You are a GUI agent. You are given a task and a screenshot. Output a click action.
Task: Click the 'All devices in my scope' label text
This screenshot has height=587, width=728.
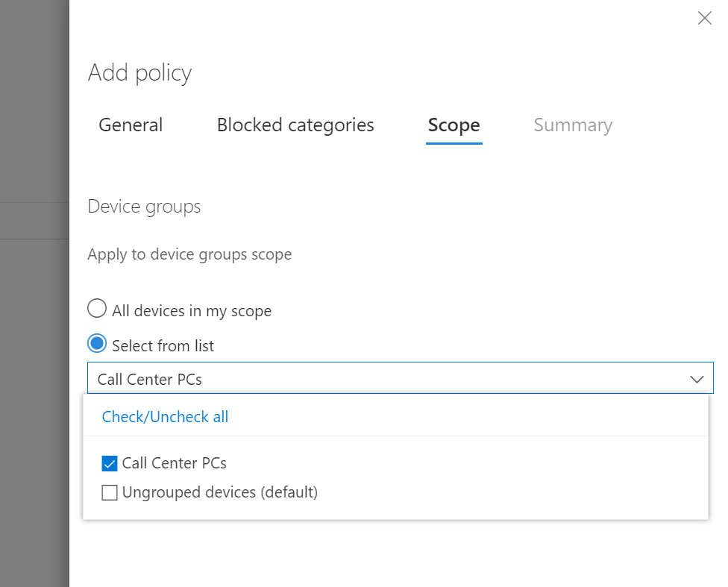[x=192, y=311]
